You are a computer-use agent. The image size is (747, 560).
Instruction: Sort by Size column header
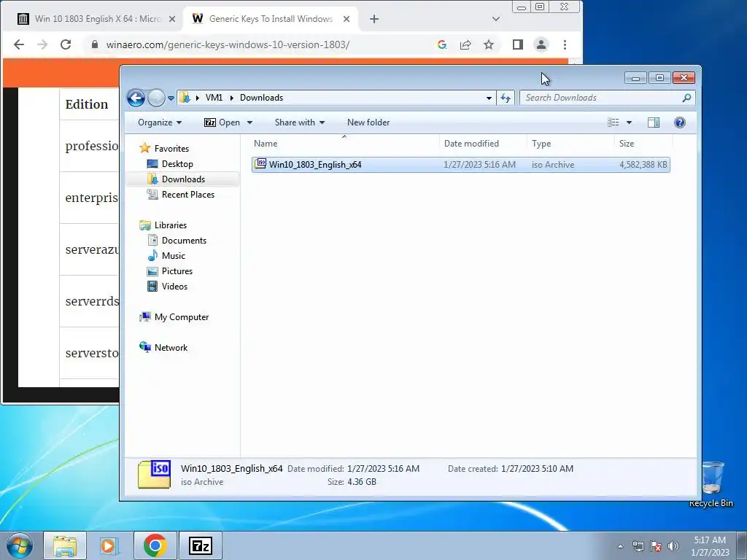[x=643, y=144]
